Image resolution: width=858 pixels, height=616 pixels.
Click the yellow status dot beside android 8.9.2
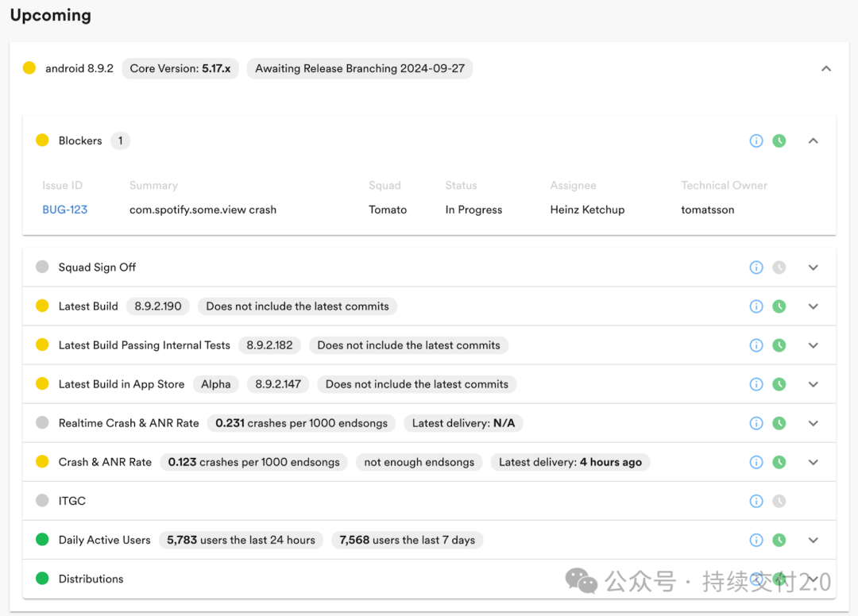(29, 68)
